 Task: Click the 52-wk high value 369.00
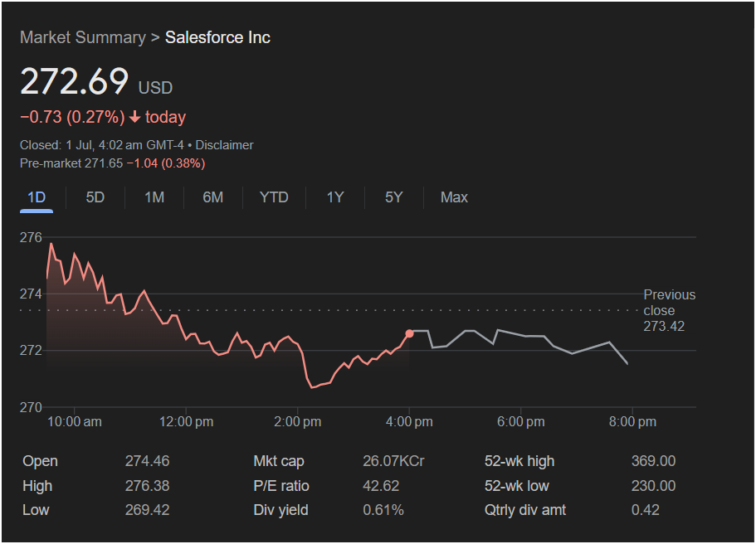coord(653,461)
